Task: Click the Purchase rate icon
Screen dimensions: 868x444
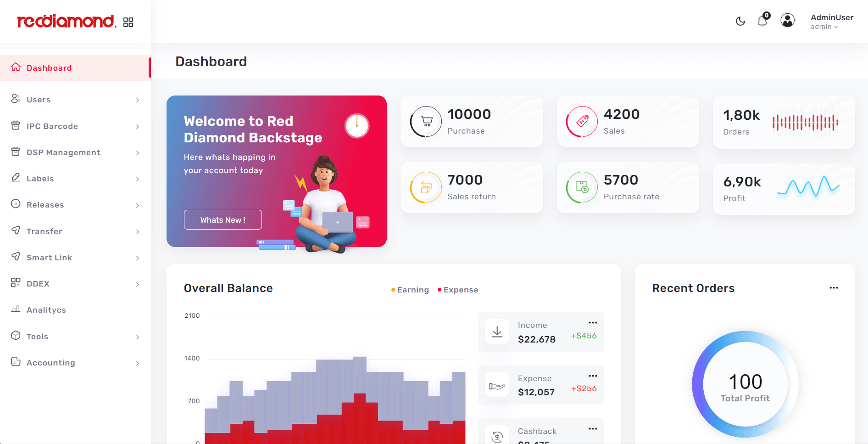Action: 582,187
